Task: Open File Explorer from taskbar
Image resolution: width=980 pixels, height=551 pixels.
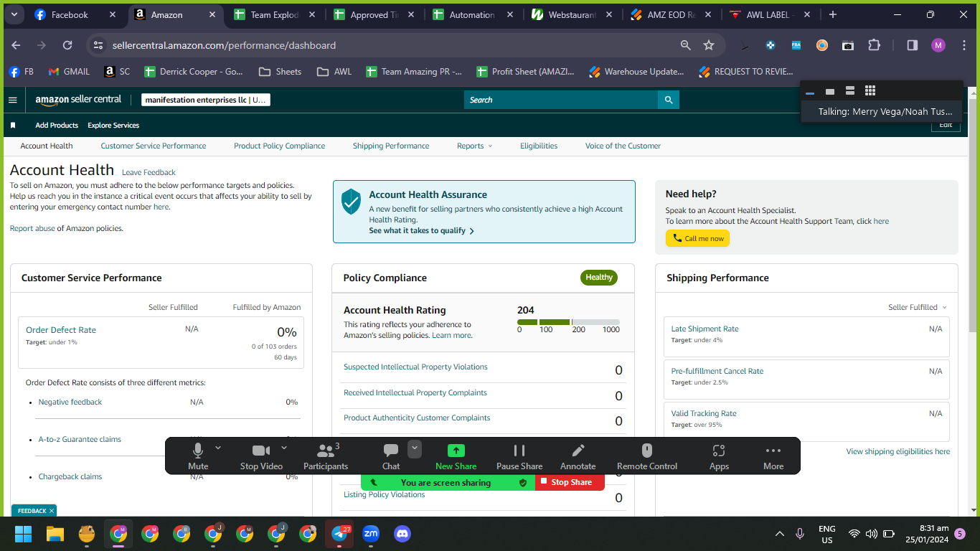Action: 55,534
